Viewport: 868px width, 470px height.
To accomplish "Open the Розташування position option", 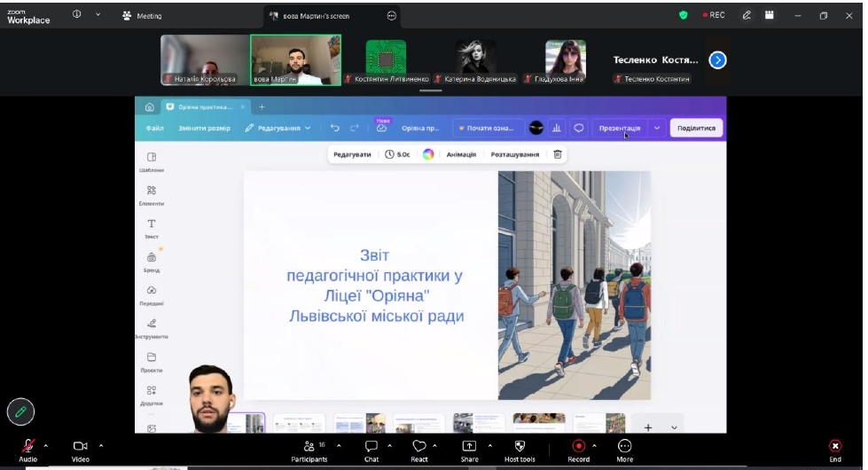I will (515, 154).
